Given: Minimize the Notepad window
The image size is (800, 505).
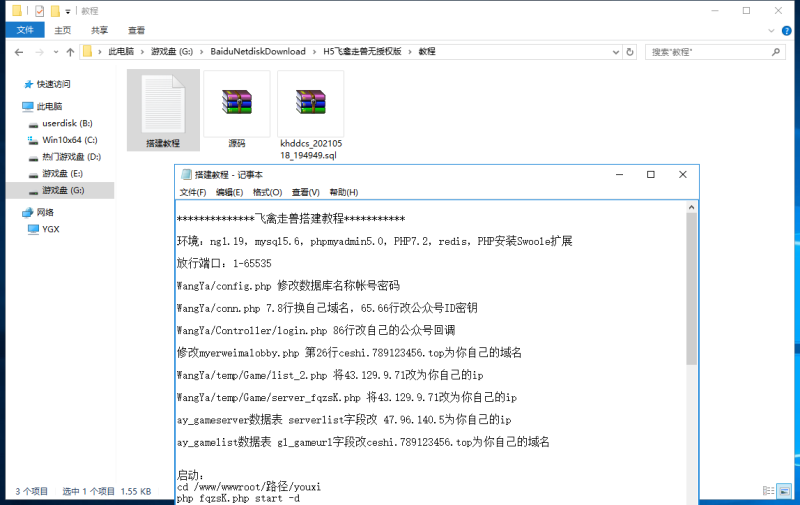Looking at the screenshot, I should point(619,174).
